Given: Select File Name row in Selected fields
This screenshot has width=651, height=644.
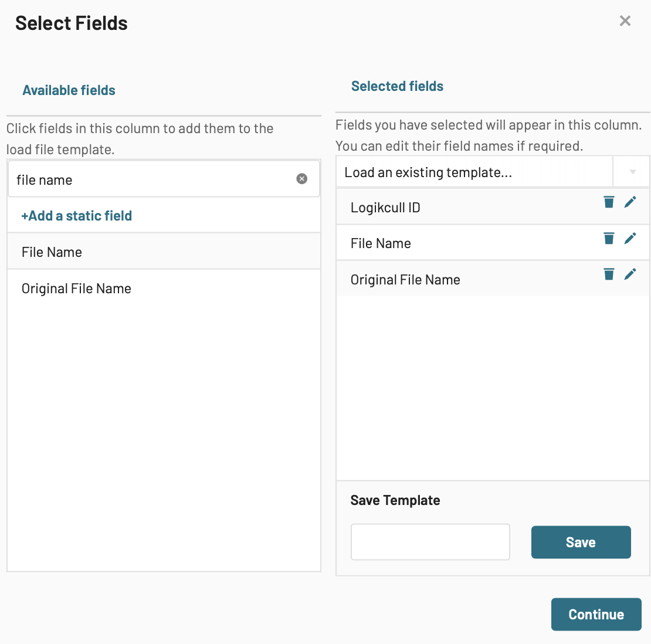Looking at the screenshot, I should (x=493, y=243).
